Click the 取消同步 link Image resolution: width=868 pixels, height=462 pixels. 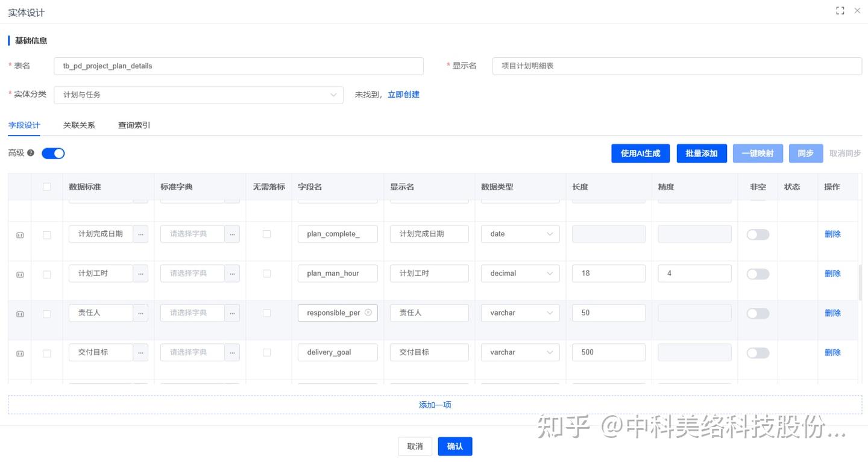pyautogui.click(x=845, y=154)
